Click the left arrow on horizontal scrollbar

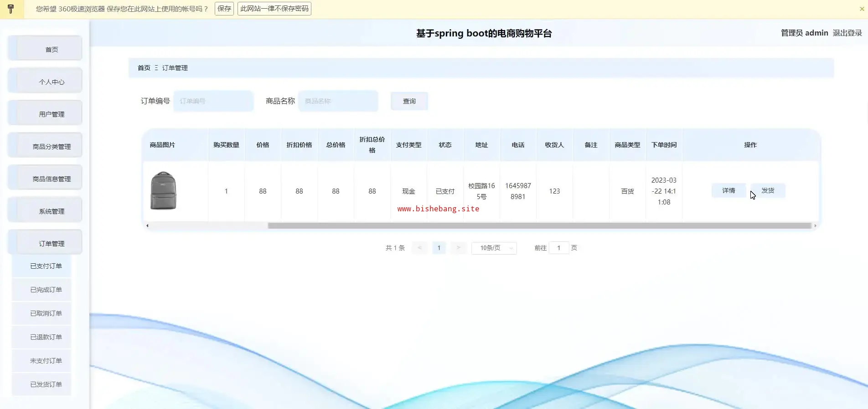coord(147,225)
